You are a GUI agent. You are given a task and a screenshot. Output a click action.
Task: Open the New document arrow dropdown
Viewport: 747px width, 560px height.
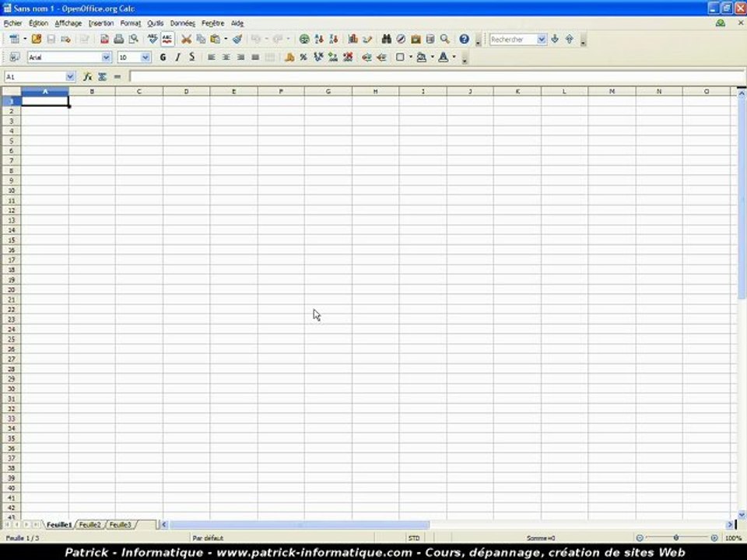click(25, 39)
